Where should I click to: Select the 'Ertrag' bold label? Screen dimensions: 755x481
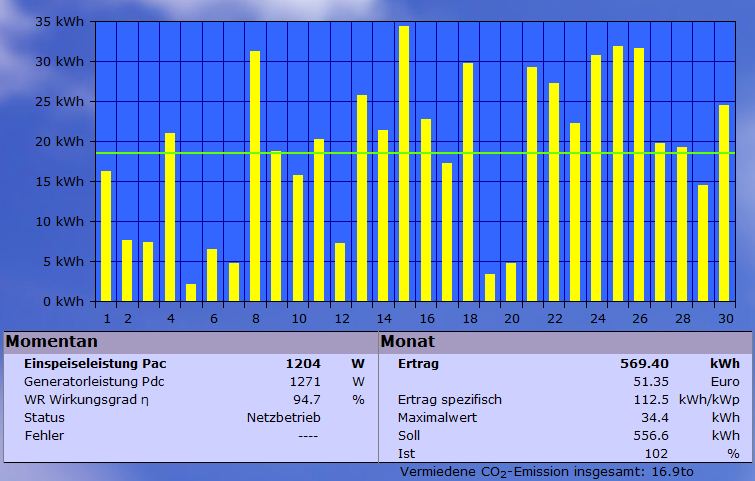pos(418,364)
